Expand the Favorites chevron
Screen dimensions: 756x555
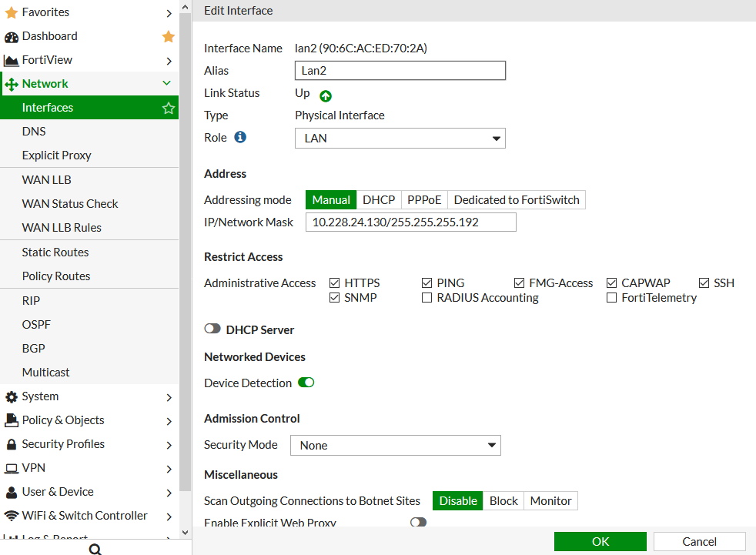[x=169, y=13]
